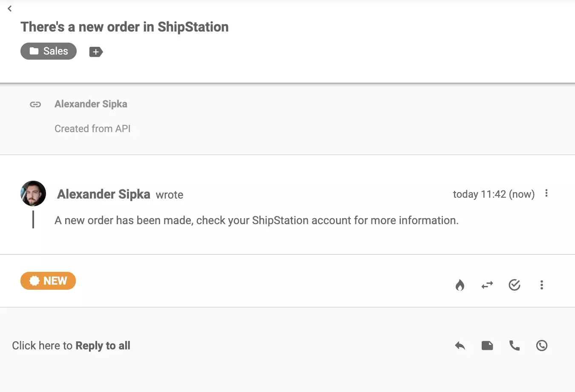
Task: Click the transfer arrows icon to move the conversation
Action: (487, 285)
